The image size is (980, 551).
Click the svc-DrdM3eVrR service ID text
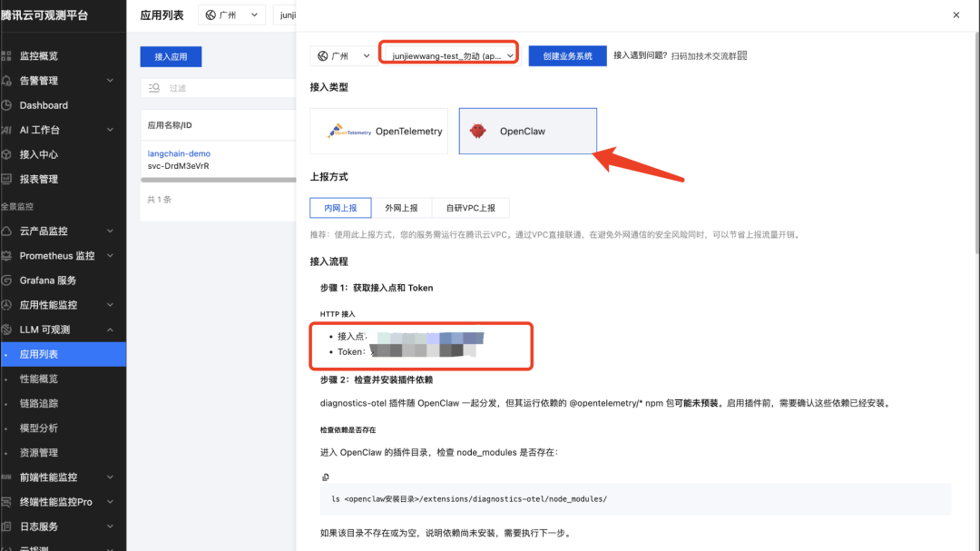point(178,166)
